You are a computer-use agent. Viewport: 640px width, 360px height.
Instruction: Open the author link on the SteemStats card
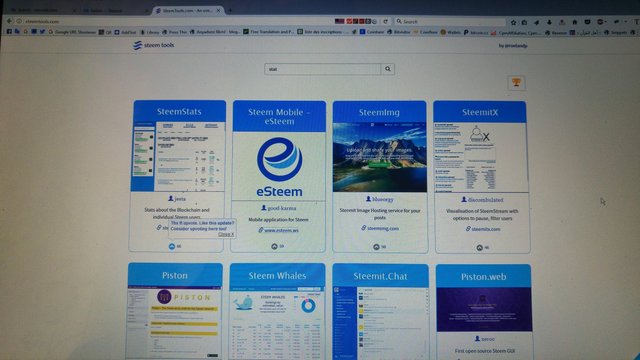177,199
